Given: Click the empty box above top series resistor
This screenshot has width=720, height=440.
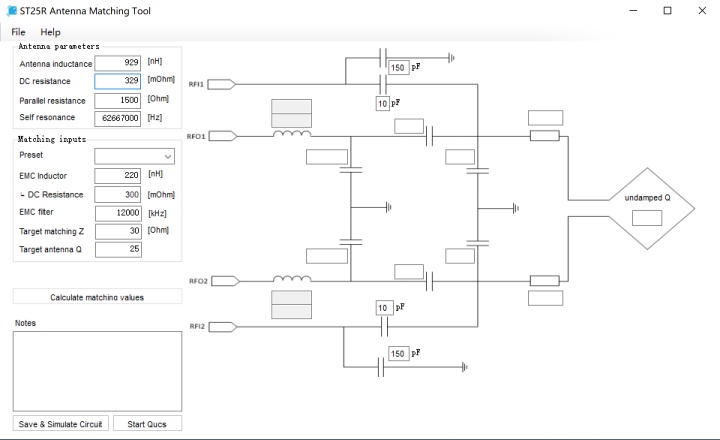Looking at the screenshot, I should pos(546,118).
